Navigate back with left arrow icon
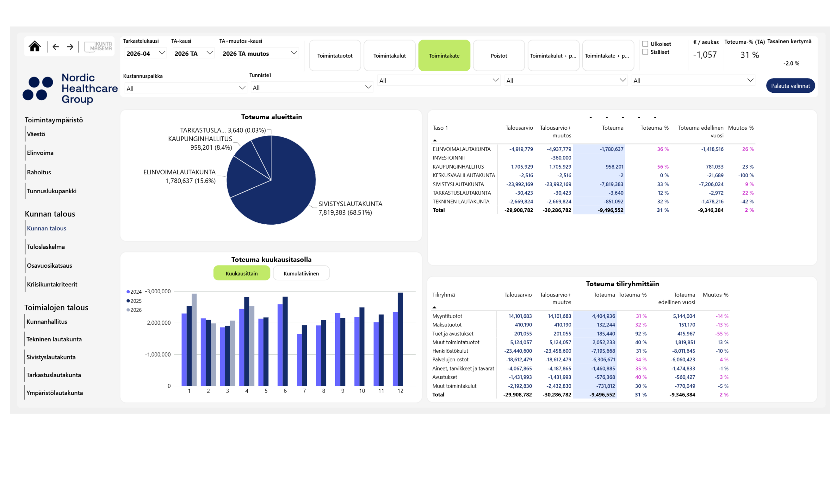 click(x=56, y=47)
